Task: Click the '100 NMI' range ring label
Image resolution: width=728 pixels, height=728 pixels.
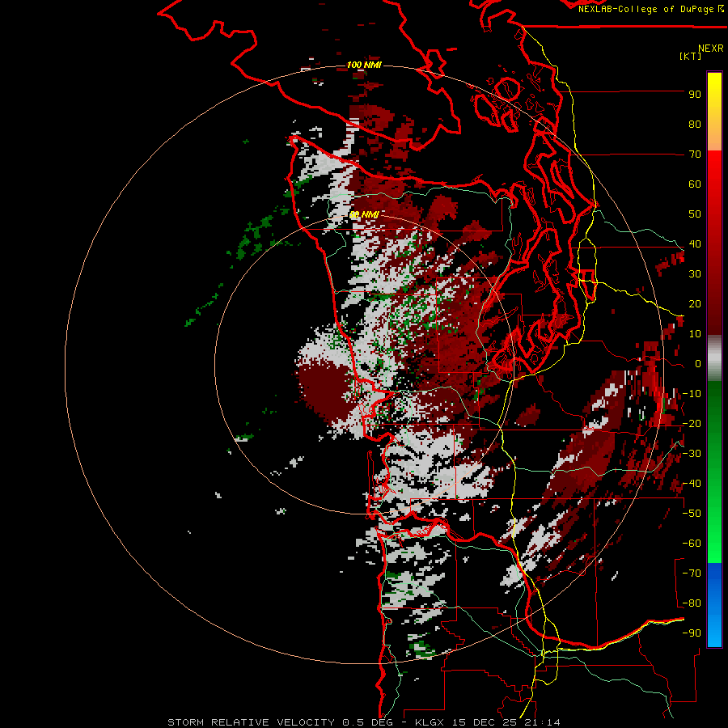Action: [x=365, y=65]
